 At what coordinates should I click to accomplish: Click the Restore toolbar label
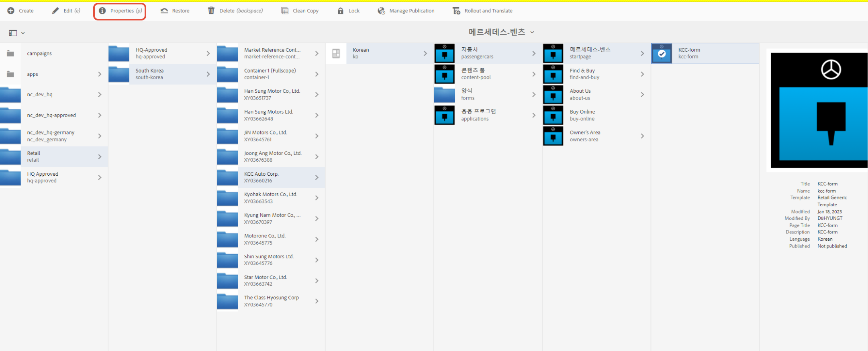coord(181,11)
